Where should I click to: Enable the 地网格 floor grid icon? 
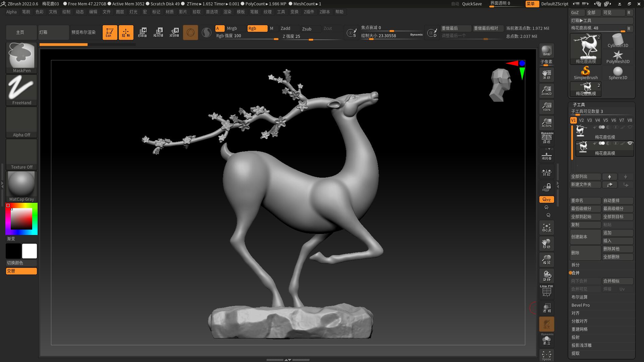click(x=546, y=155)
